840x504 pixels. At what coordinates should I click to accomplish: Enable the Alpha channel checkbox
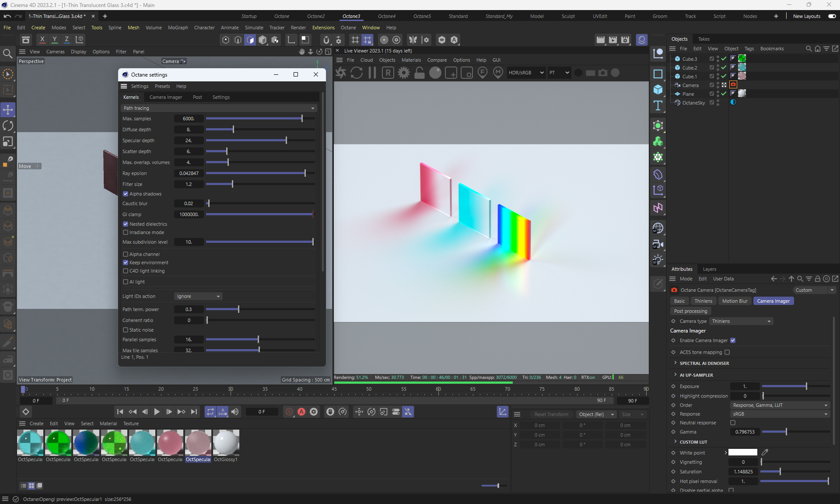[x=126, y=254]
